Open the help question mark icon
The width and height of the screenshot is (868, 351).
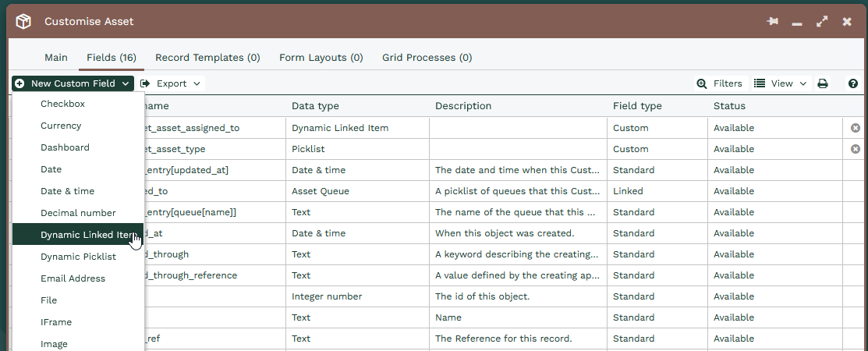coord(853,83)
